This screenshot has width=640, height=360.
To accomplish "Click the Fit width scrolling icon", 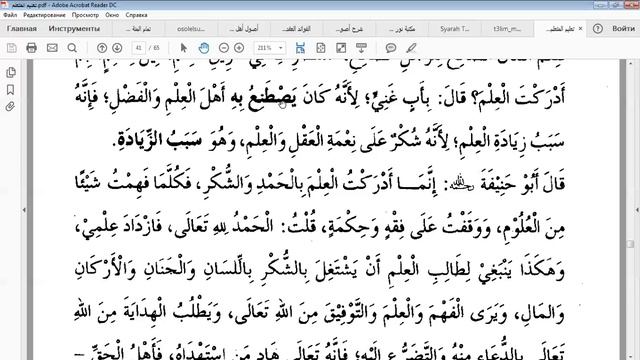I will coord(300,48).
